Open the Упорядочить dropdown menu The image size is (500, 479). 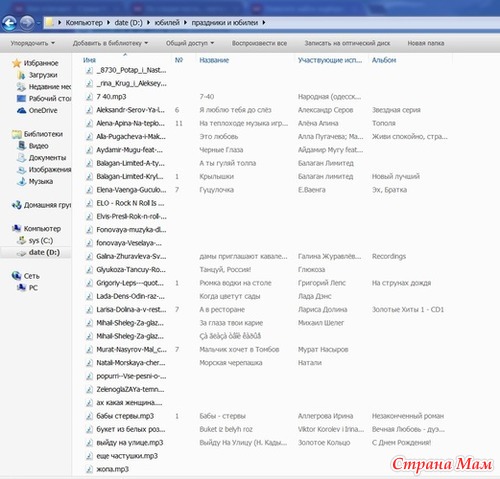(x=32, y=43)
